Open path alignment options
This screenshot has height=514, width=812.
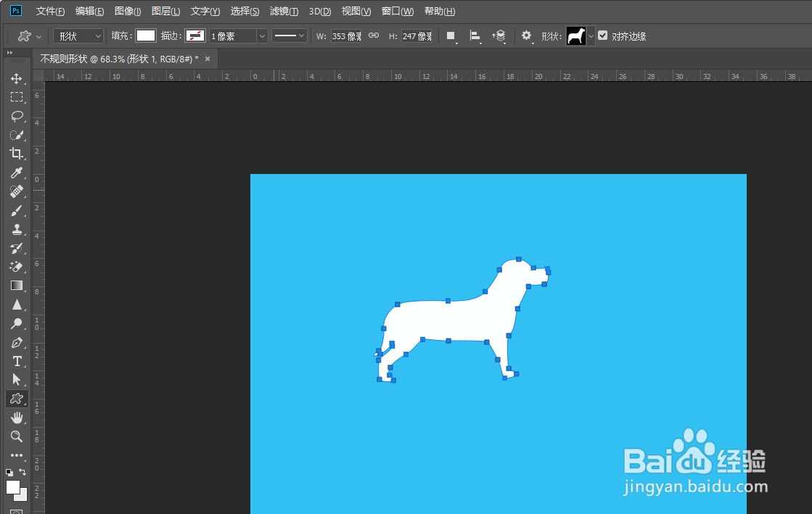tap(475, 36)
